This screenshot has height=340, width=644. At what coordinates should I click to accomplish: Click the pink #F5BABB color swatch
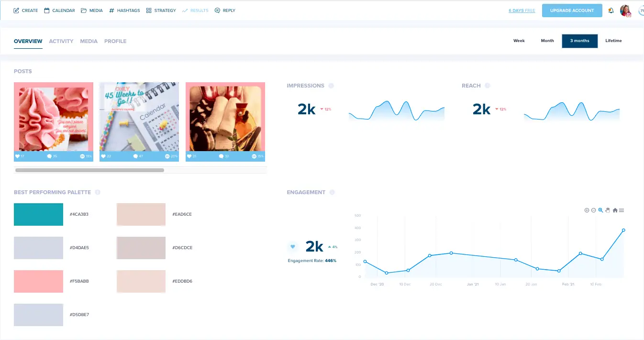coord(38,281)
